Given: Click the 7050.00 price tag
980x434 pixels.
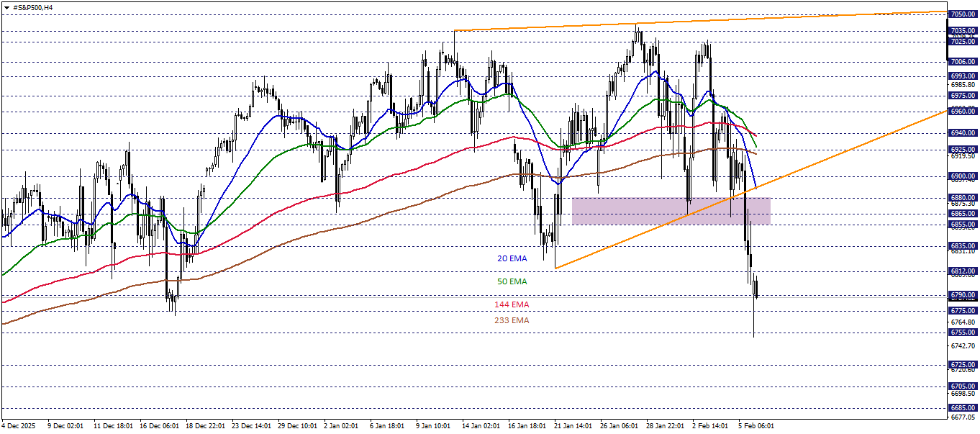Looking at the screenshot, I should [964, 12].
